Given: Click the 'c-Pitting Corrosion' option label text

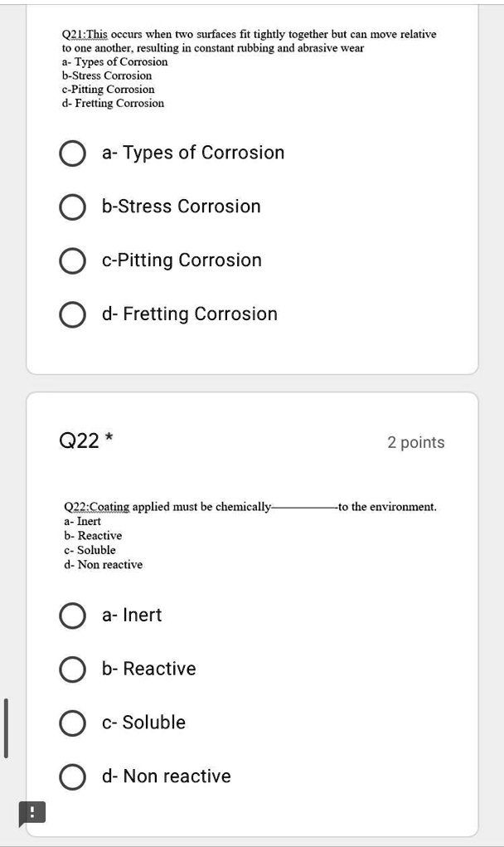Looking at the screenshot, I should coord(182,260).
